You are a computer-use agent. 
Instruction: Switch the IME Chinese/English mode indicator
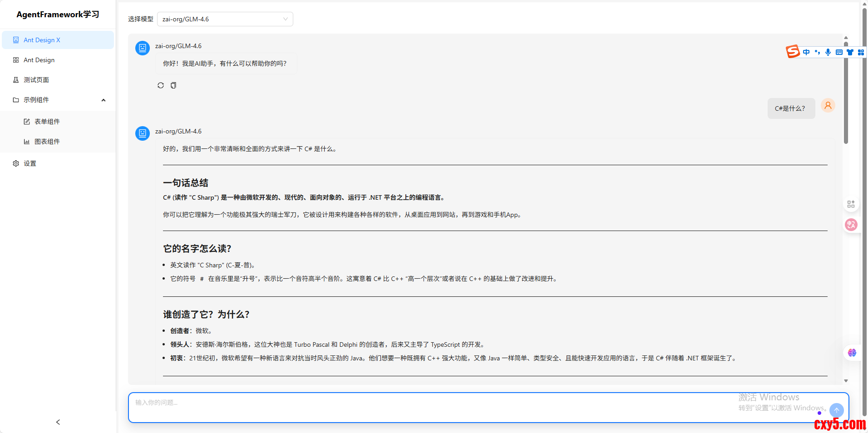pos(806,52)
